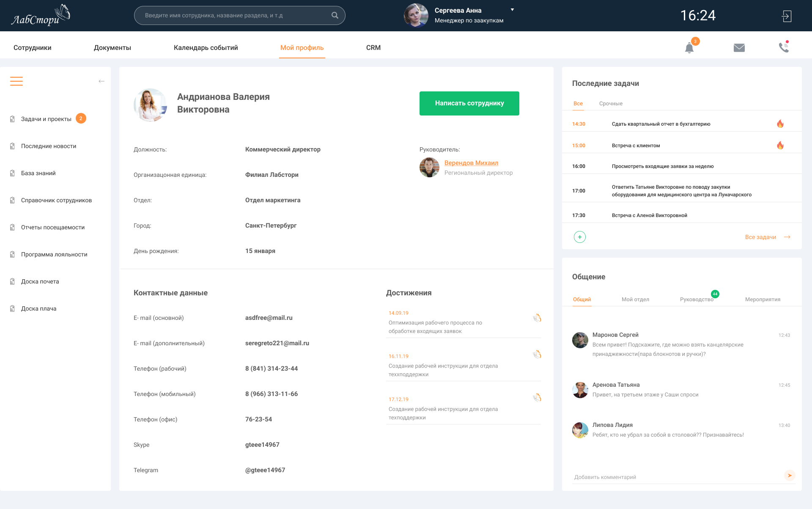Click applause icon for 14.09.19 achievement
The image size is (812, 509).
point(537,318)
